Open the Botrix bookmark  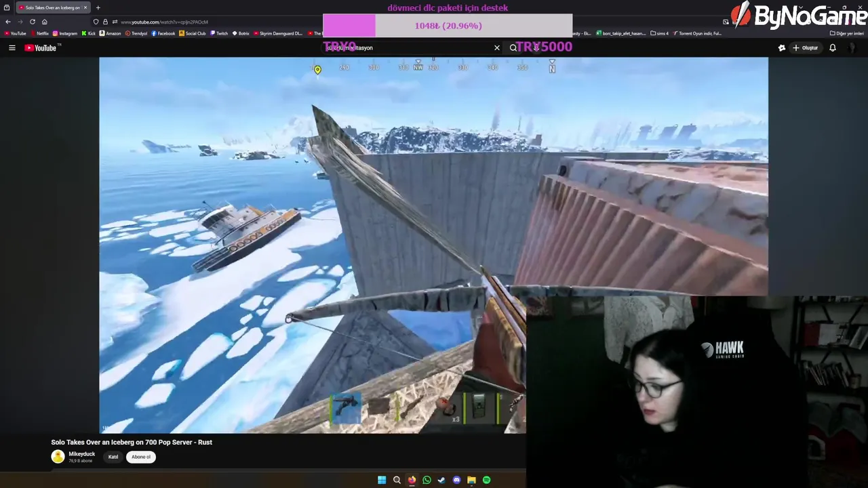[241, 33]
